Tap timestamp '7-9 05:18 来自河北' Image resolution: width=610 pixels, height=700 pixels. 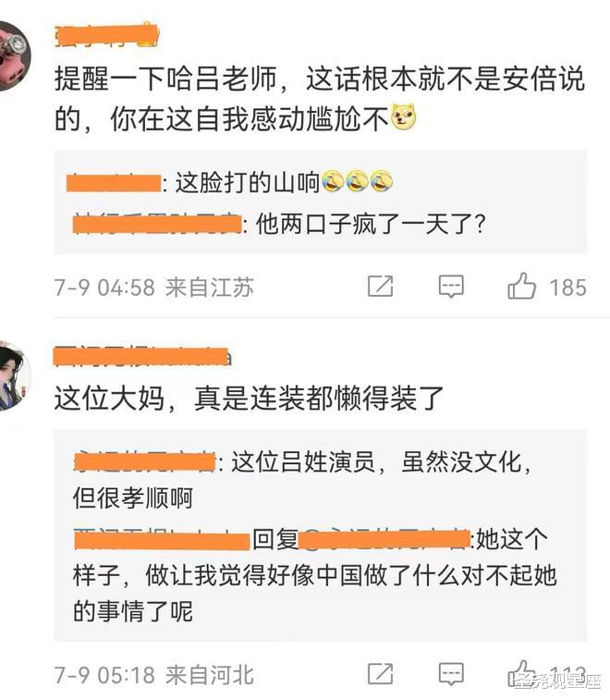154,674
